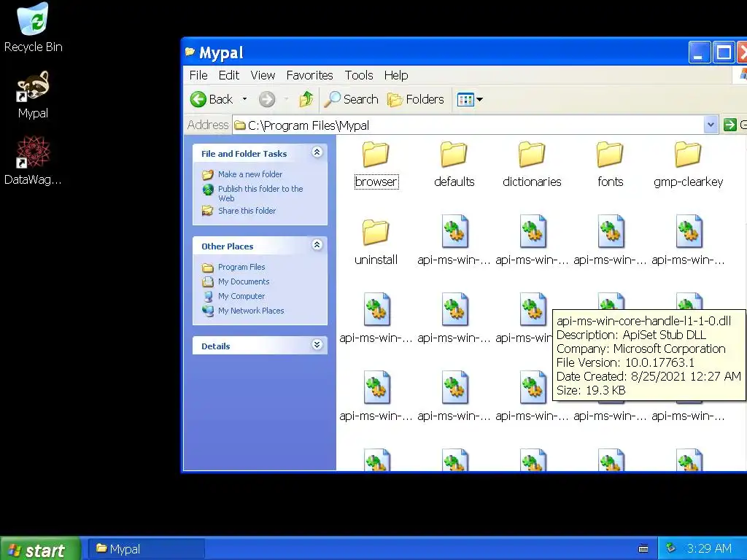Click the Mypal taskbar button

(x=147, y=548)
